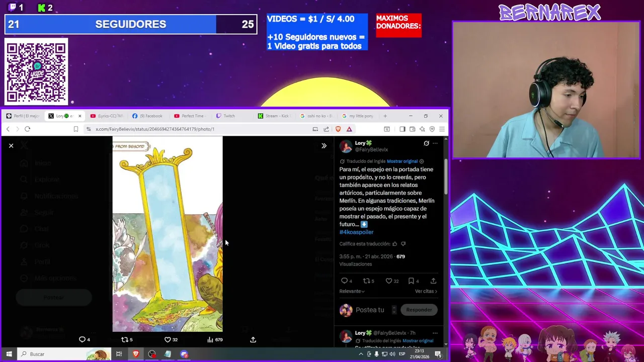
Task: Open Brave Leo AI icon
Action: 422,129
